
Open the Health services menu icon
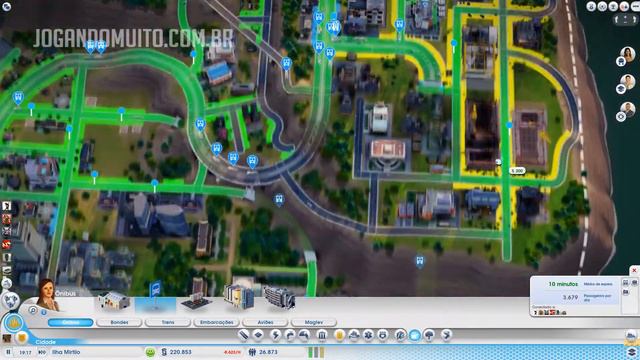tap(368, 335)
